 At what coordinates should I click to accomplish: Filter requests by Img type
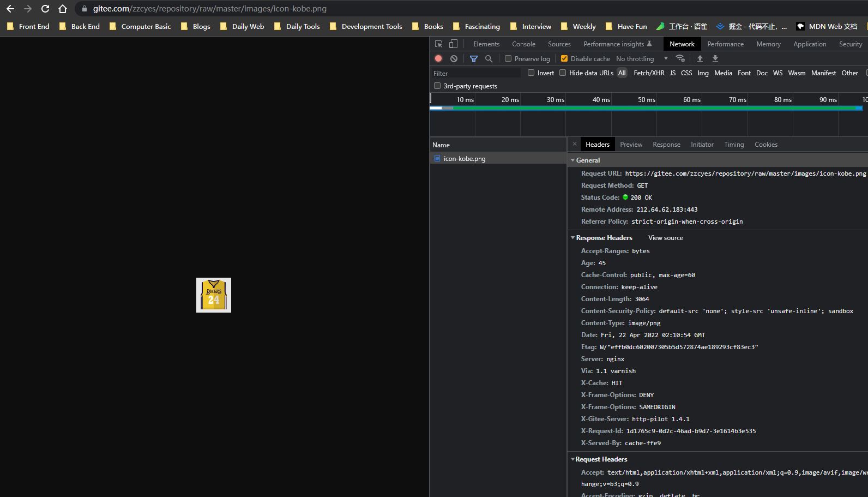tap(703, 73)
